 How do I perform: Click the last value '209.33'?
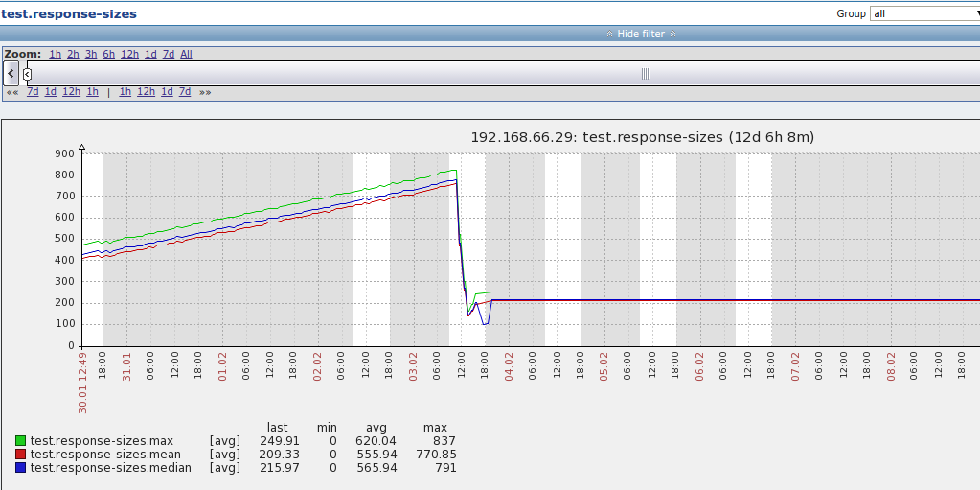click(280, 455)
